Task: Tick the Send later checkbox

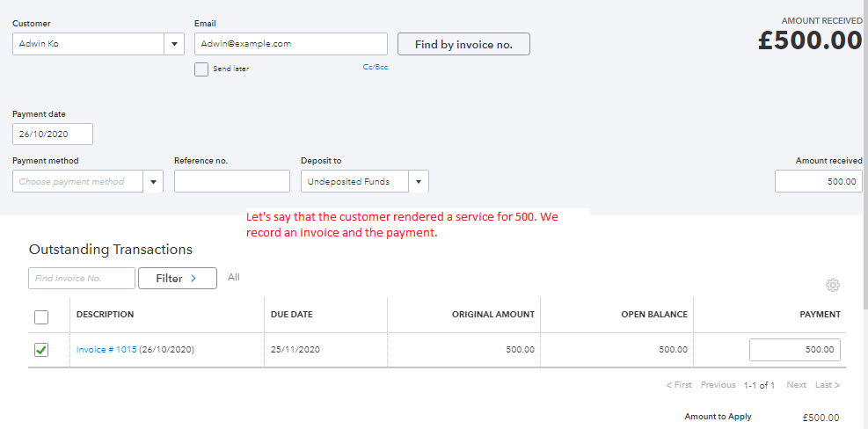Action: [201, 69]
